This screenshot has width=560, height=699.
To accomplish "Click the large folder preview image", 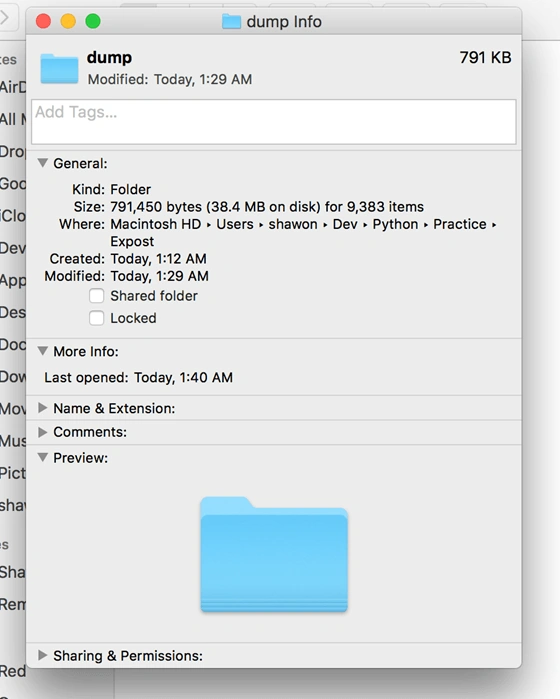I will click(x=274, y=555).
